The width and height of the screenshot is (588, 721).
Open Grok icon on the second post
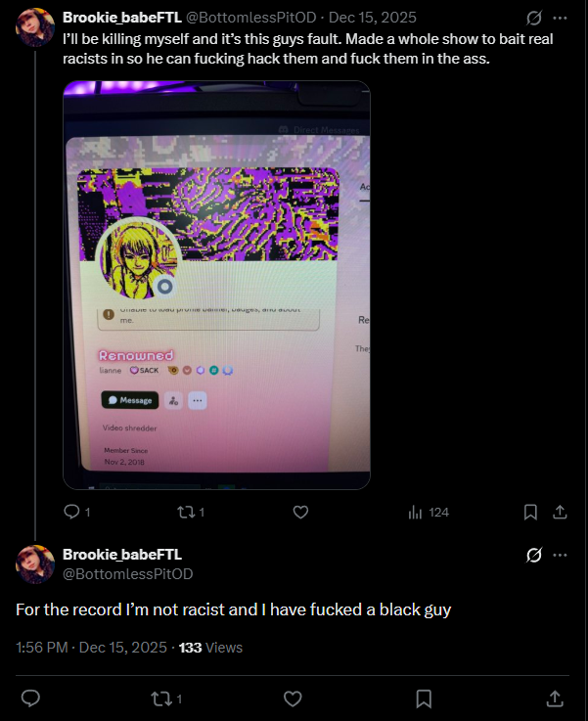click(534, 555)
